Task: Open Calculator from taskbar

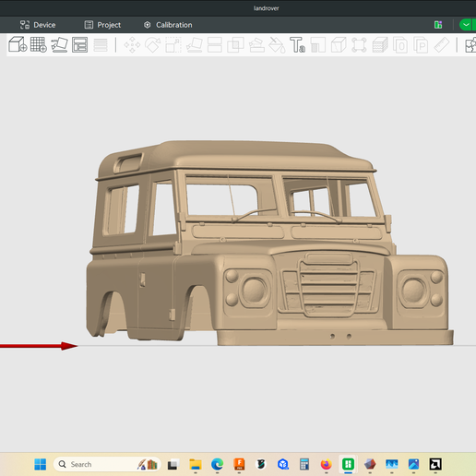Action: click(304, 464)
